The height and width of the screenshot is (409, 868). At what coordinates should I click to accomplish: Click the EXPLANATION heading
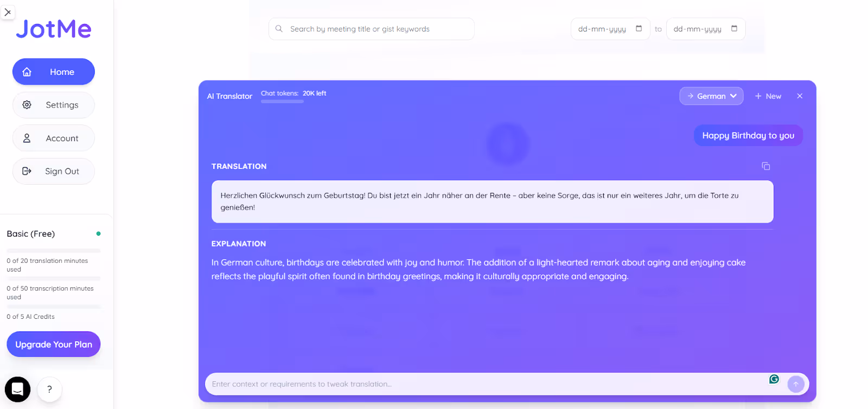point(239,244)
